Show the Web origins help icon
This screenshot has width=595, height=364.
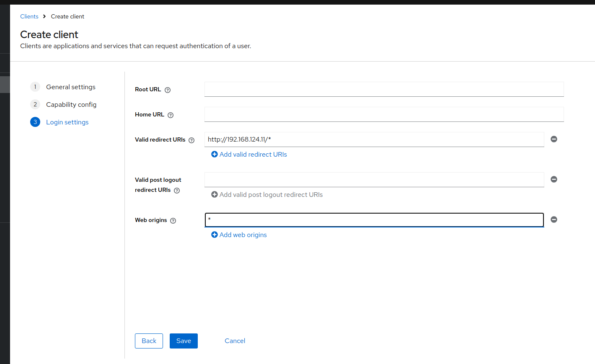click(x=173, y=221)
